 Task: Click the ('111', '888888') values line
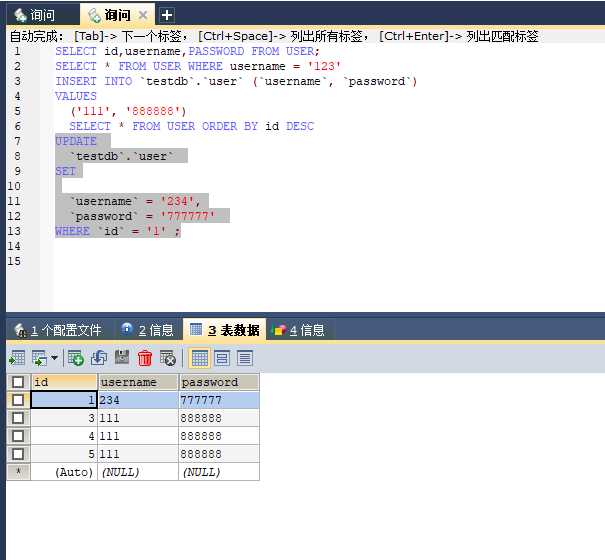click(128, 112)
